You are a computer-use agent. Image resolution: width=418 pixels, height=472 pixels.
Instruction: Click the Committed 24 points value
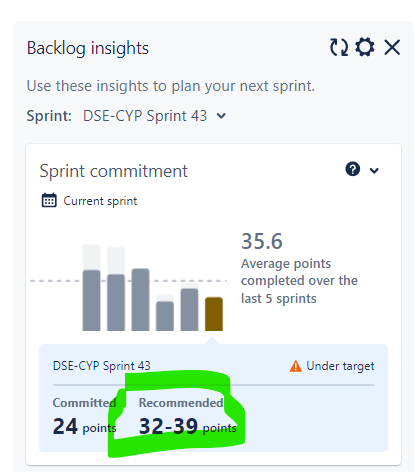[84, 426]
